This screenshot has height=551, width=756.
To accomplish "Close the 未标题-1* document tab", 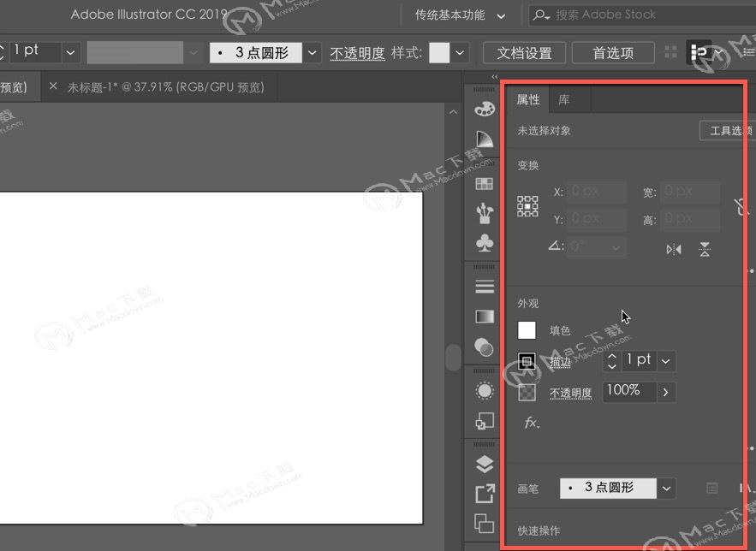I will pyautogui.click(x=53, y=86).
